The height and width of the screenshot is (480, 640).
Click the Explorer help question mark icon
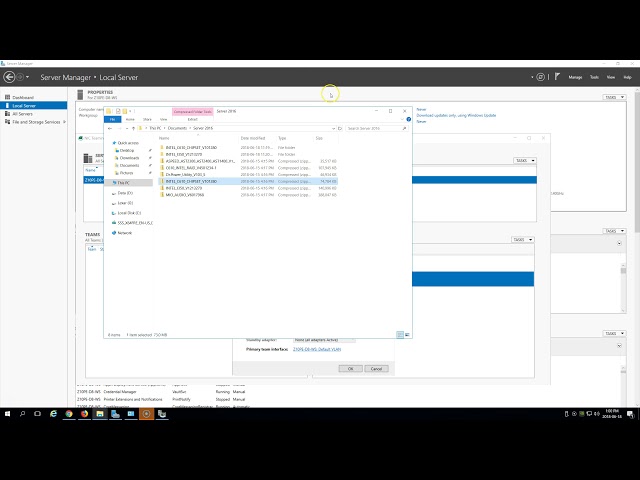[409, 119]
